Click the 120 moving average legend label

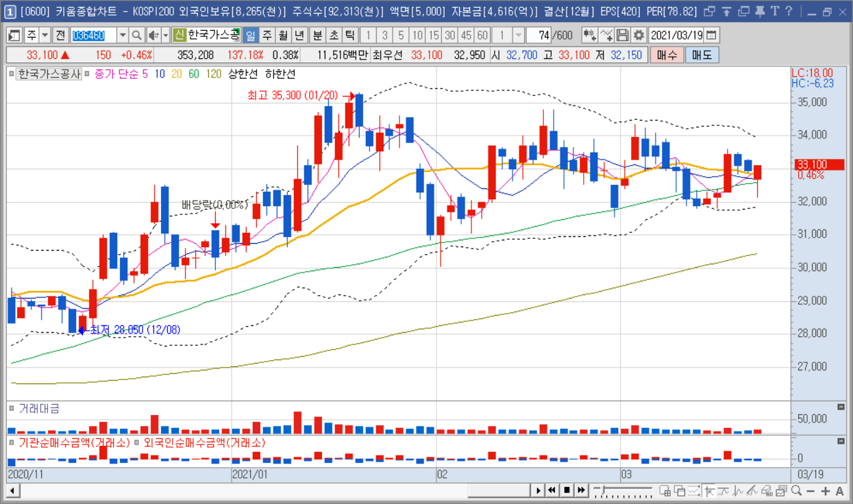[x=213, y=73]
